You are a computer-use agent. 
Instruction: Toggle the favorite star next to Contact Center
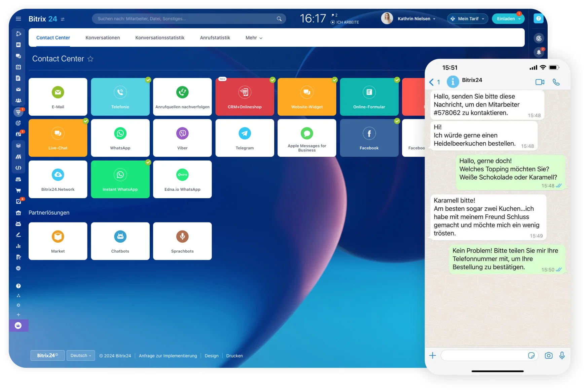coord(90,59)
